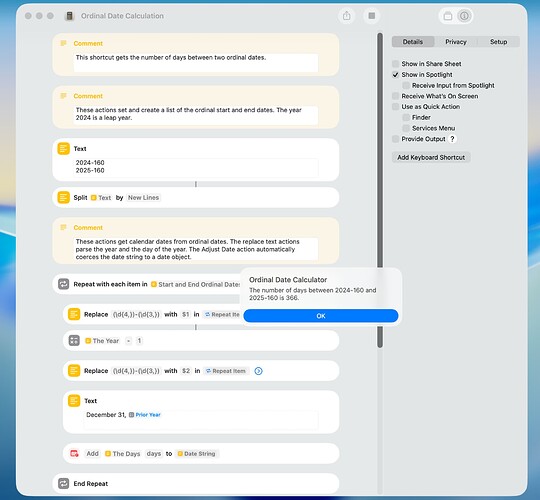The image size is (540, 500).
Task: Open the New Lines separator dropdown
Action: [143, 198]
